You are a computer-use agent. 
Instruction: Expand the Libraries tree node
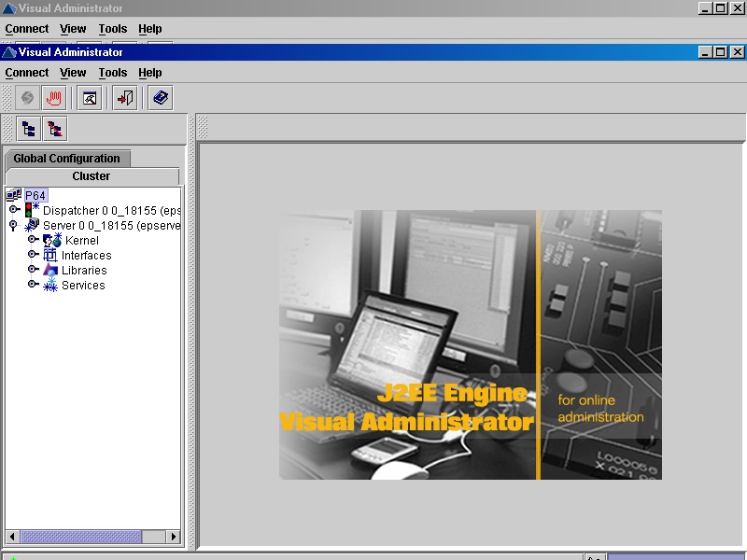tap(33, 269)
